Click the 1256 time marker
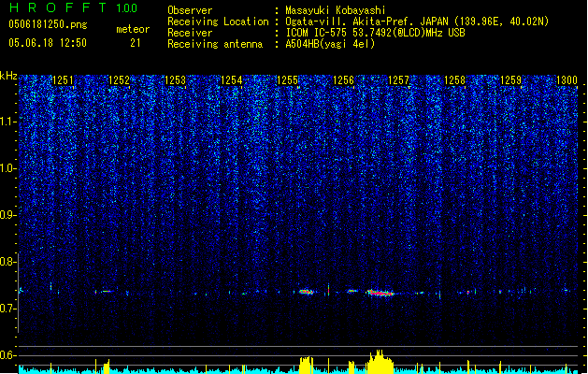The image size is (588, 374). click(x=343, y=80)
